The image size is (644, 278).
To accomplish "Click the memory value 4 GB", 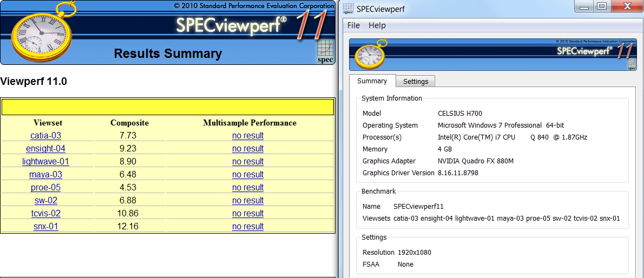I will (445, 149).
